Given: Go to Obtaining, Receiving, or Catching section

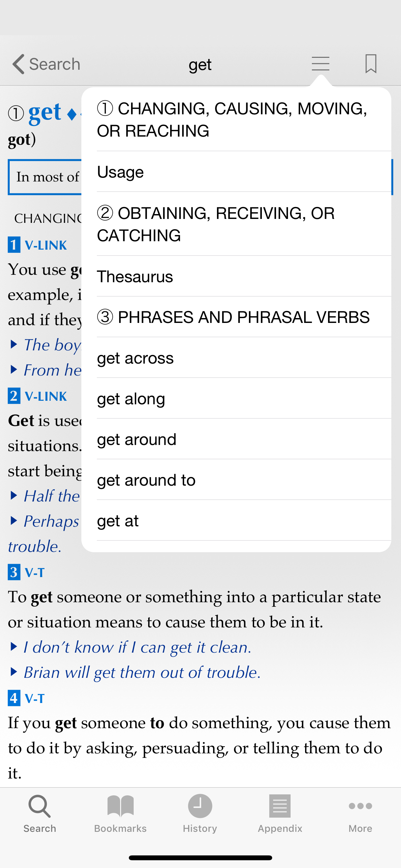Looking at the screenshot, I should click(236, 224).
